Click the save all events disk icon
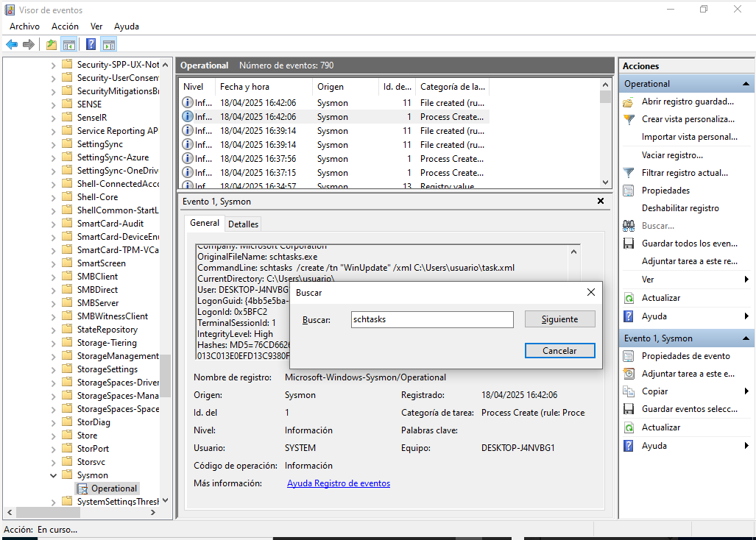Image resolution: width=756 pixels, height=540 pixels. pyautogui.click(x=629, y=244)
